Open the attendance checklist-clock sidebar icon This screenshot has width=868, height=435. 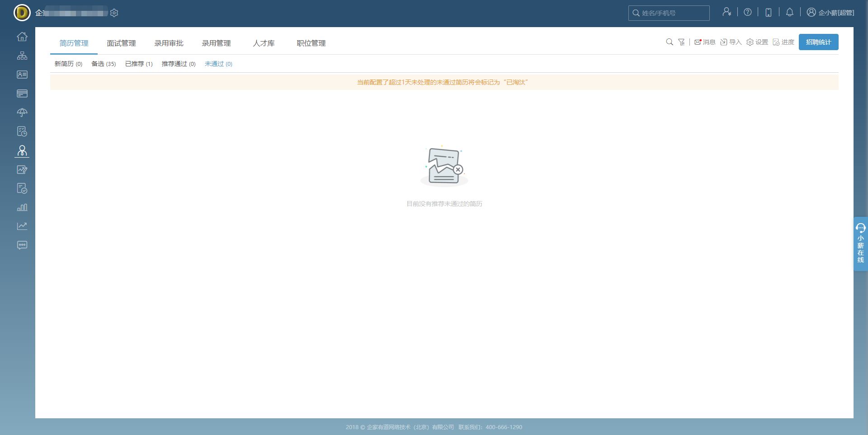[22, 131]
